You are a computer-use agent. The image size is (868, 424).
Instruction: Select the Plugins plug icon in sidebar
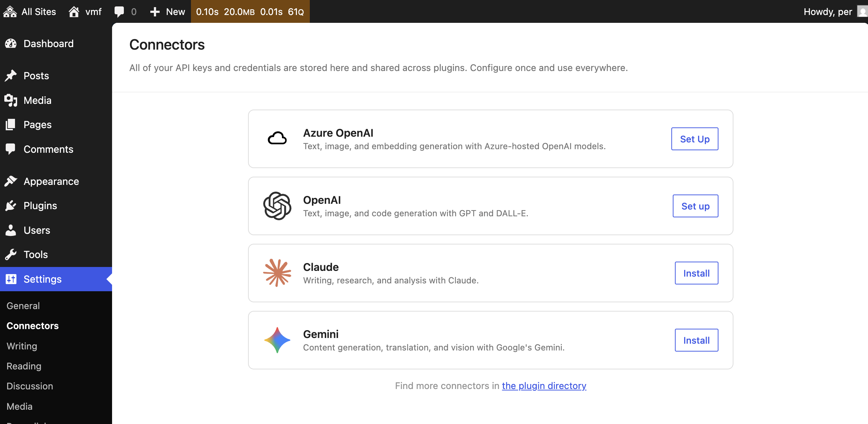click(x=11, y=205)
